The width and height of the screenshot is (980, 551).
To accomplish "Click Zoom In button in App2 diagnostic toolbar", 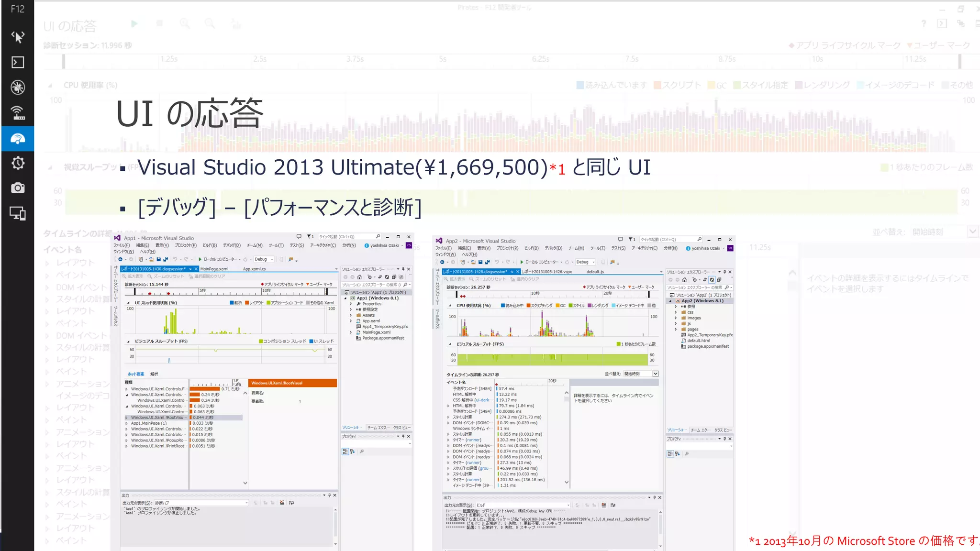I will click(454, 279).
